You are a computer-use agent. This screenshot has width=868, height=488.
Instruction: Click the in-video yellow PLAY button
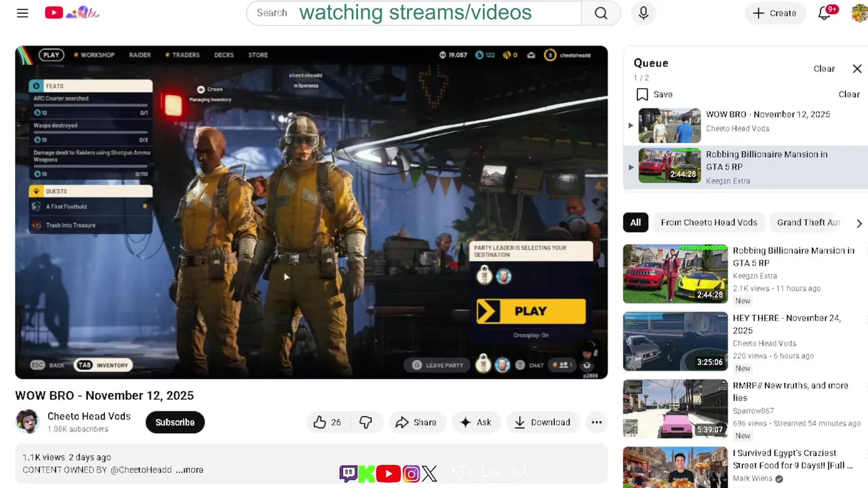531,311
